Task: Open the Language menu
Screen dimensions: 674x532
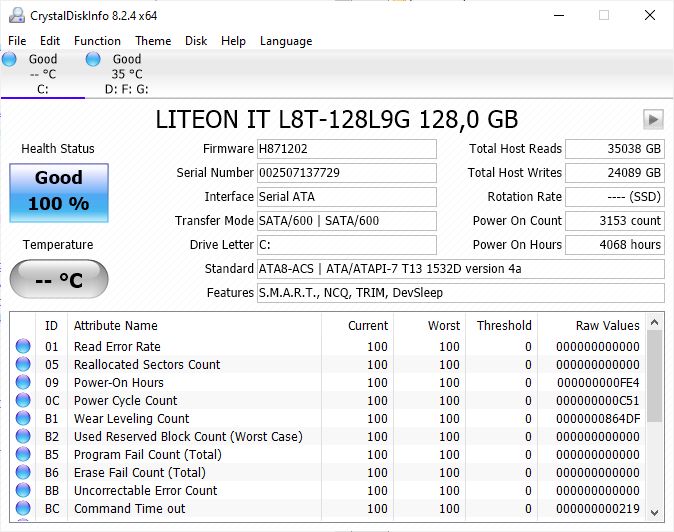Action: [286, 41]
